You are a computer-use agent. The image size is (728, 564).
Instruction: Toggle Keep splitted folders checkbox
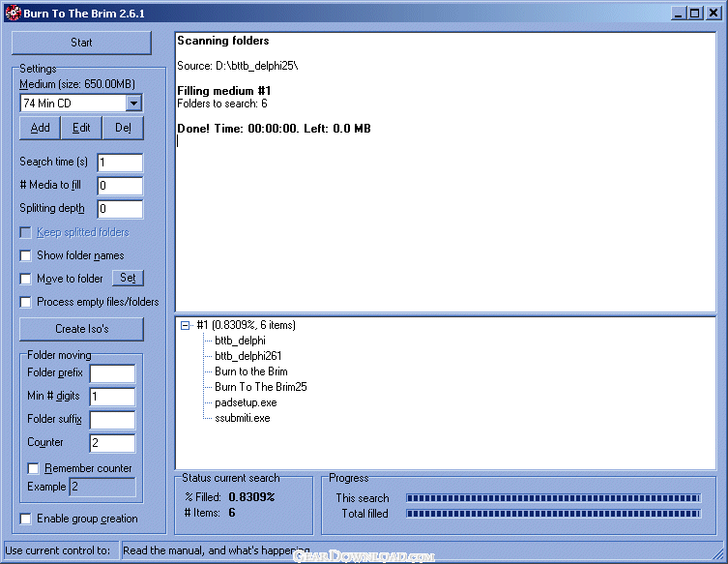click(25, 232)
